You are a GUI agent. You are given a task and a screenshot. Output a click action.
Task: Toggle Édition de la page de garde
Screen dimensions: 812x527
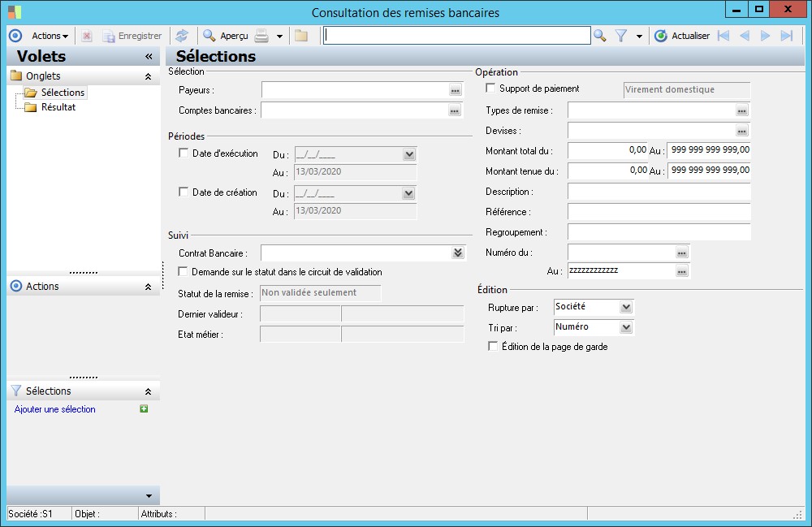pyautogui.click(x=493, y=347)
